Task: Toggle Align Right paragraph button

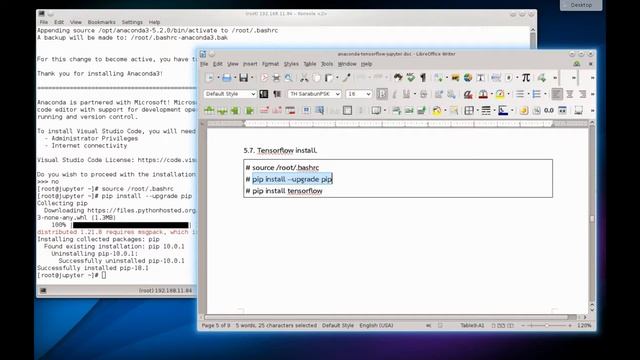Action: pyautogui.click(x=582, y=94)
